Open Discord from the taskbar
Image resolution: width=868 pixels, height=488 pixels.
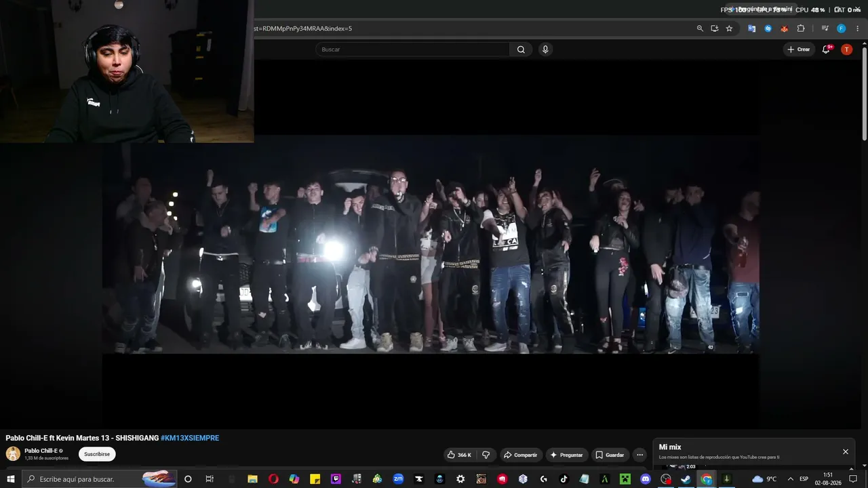coord(646,479)
